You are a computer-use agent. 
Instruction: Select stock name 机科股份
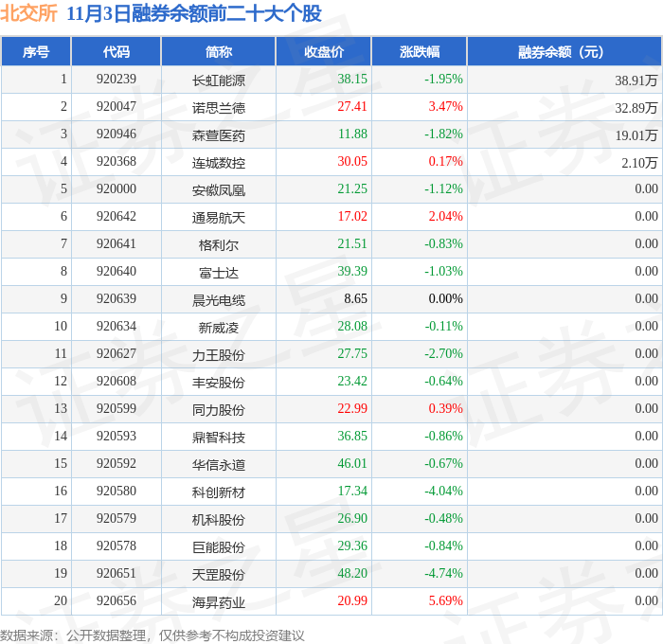(219, 520)
